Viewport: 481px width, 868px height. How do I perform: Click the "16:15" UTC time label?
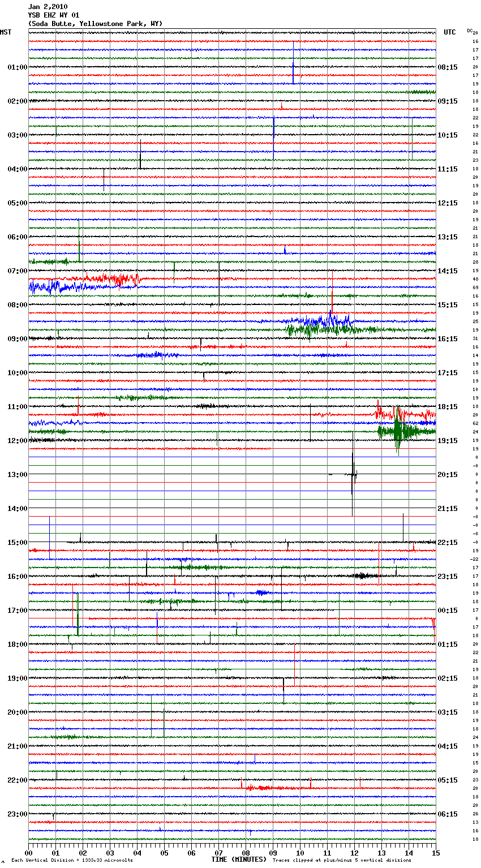point(448,339)
